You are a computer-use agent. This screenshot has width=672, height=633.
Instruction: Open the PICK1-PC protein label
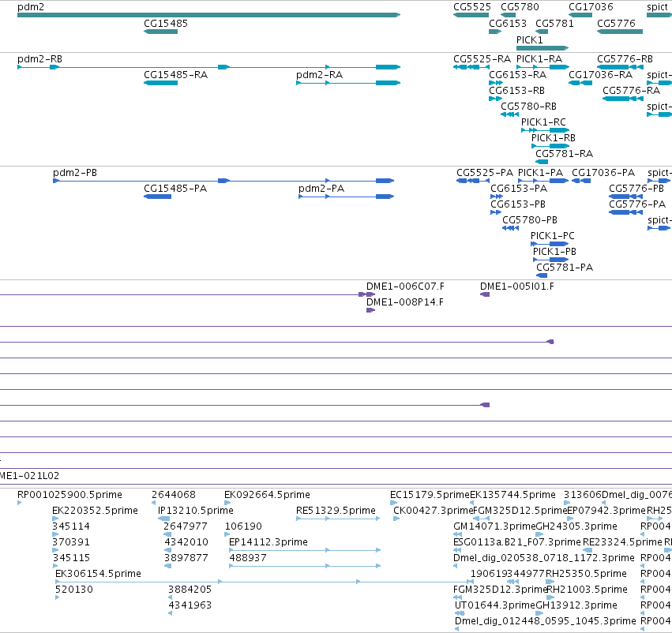(553, 236)
